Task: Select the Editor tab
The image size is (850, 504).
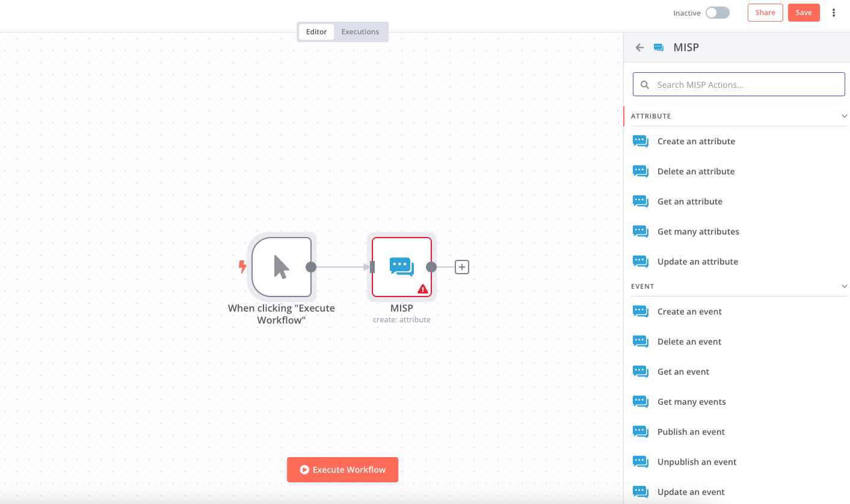Action: coord(316,32)
